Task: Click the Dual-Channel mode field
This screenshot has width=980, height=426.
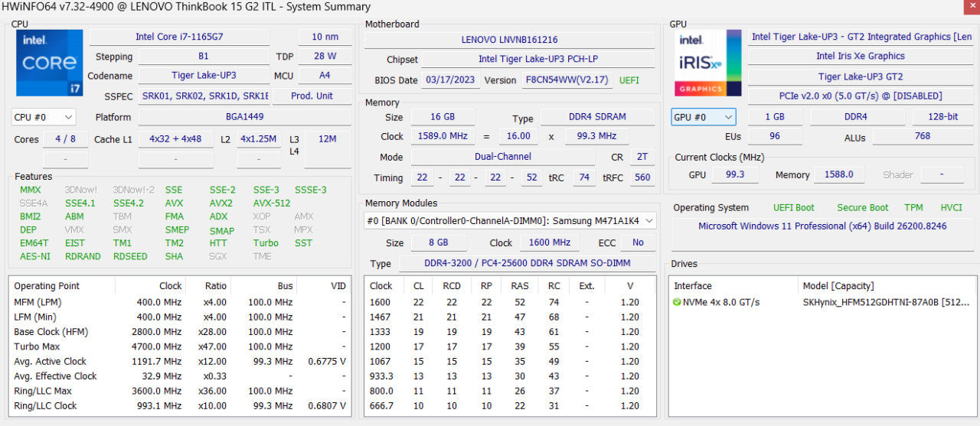Action: coord(502,157)
